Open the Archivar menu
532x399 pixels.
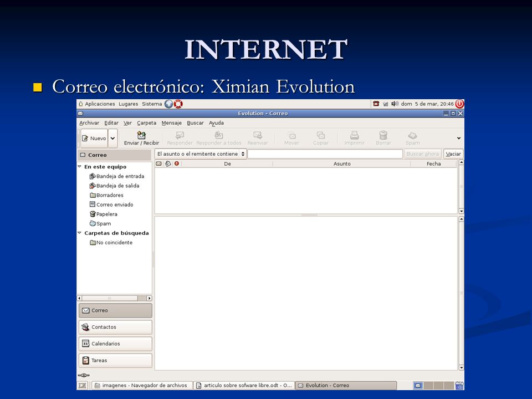(x=89, y=123)
